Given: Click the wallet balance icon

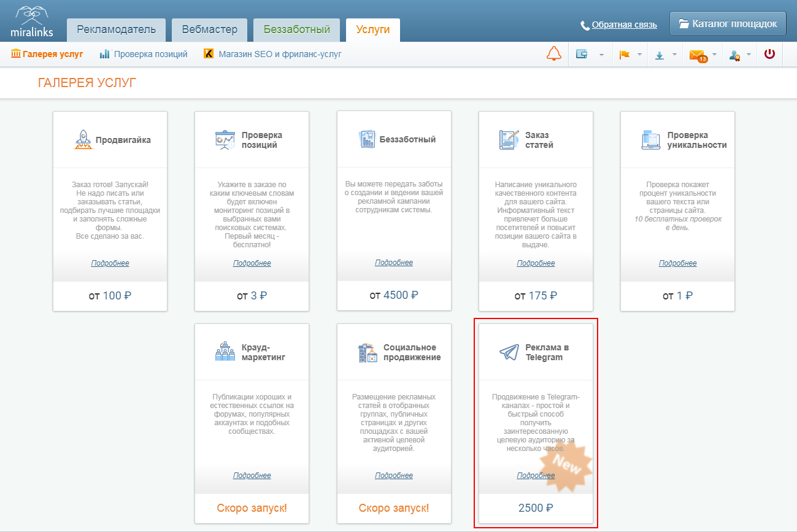Looking at the screenshot, I should click(582, 55).
